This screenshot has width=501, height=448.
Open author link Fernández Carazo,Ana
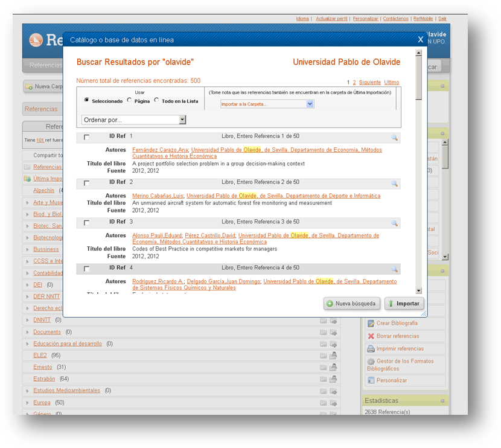[160, 150]
